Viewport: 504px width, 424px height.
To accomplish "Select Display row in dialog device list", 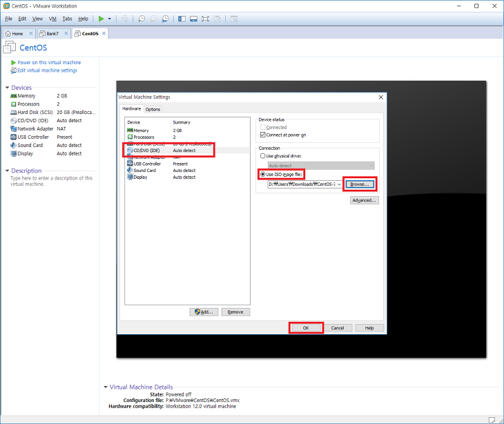I will tap(187, 177).
